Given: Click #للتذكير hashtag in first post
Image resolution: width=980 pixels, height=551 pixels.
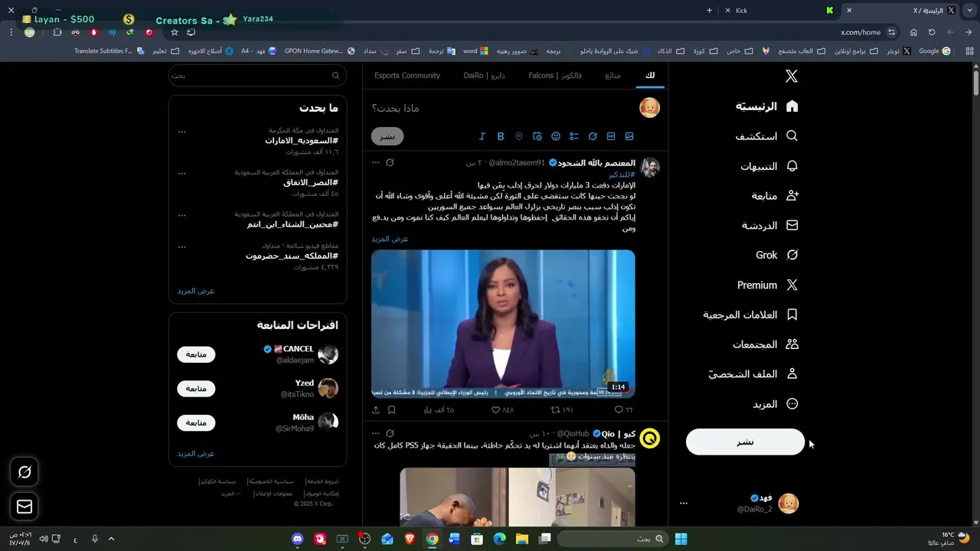Looking at the screenshot, I should click(622, 174).
